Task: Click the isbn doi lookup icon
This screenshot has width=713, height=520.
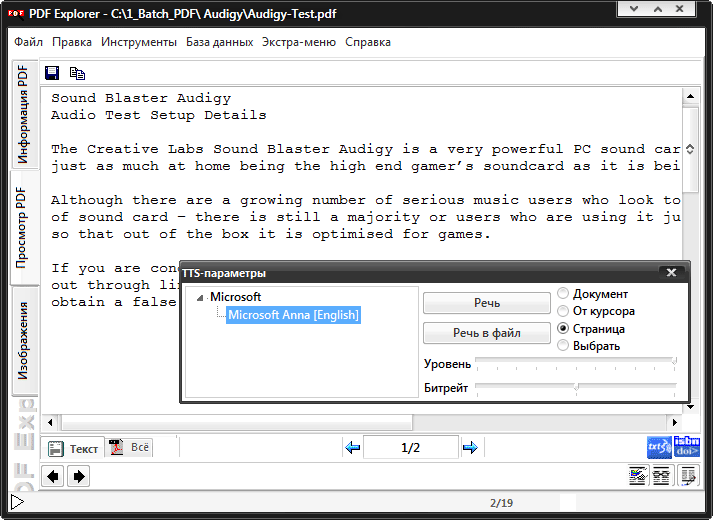Action: (x=686, y=447)
